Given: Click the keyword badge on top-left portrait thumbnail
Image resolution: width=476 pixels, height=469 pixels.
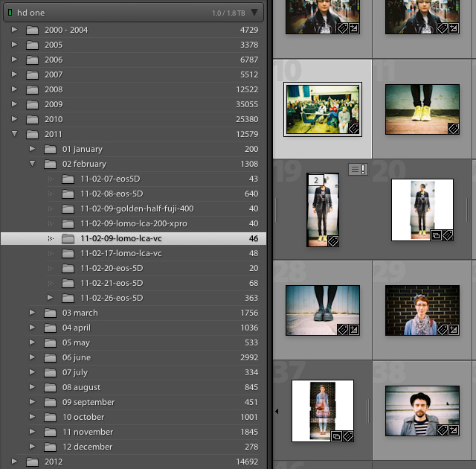Looking at the screenshot, I should pyautogui.click(x=343, y=28).
